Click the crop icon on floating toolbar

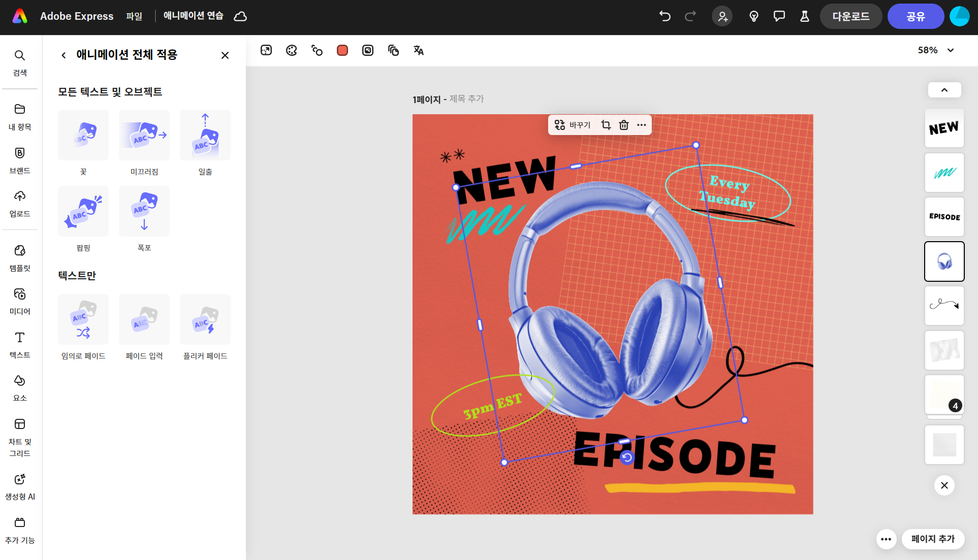606,125
